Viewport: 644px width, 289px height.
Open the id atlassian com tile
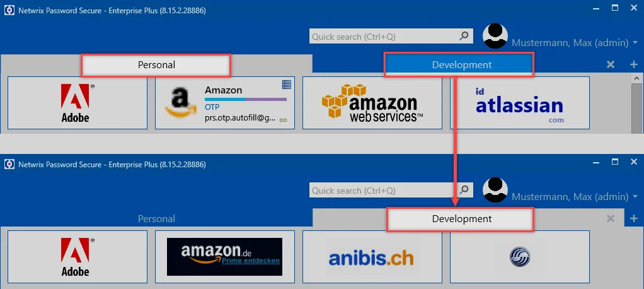(x=520, y=103)
